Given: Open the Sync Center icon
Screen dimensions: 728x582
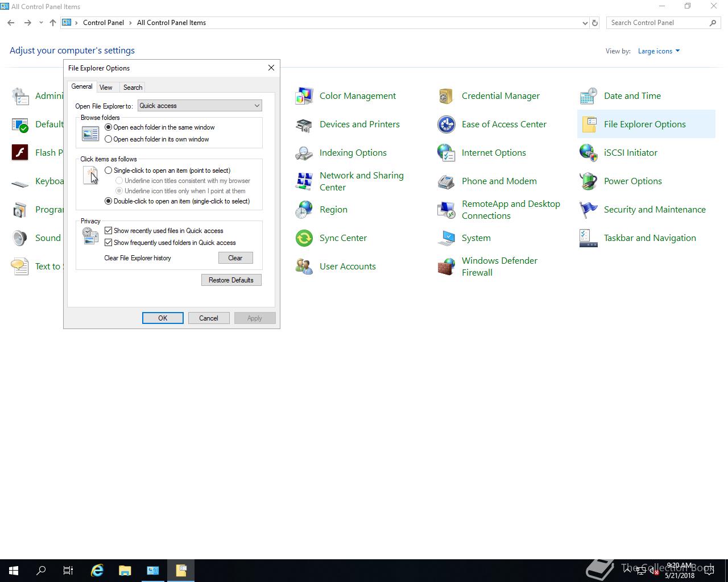Looking at the screenshot, I should [304, 238].
